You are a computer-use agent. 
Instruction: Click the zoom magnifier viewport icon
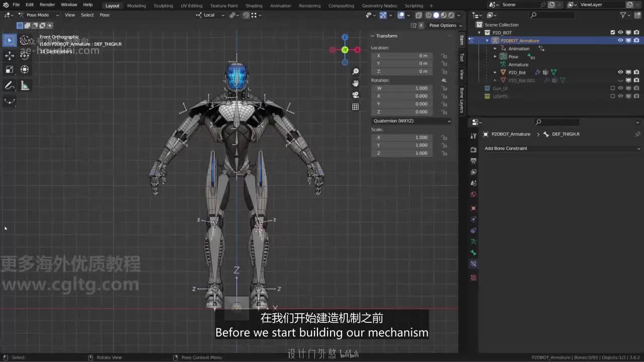pyautogui.click(x=356, y=72)
